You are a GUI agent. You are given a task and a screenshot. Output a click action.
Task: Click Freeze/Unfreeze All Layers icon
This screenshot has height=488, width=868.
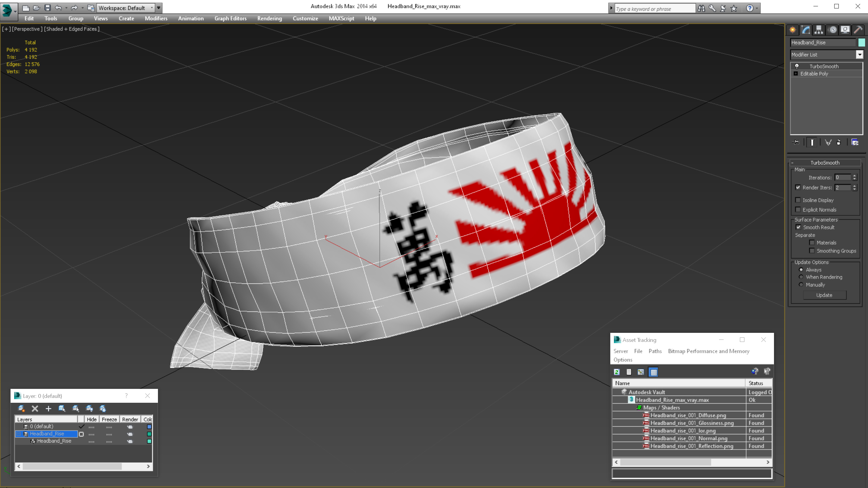tap(103, 408)
